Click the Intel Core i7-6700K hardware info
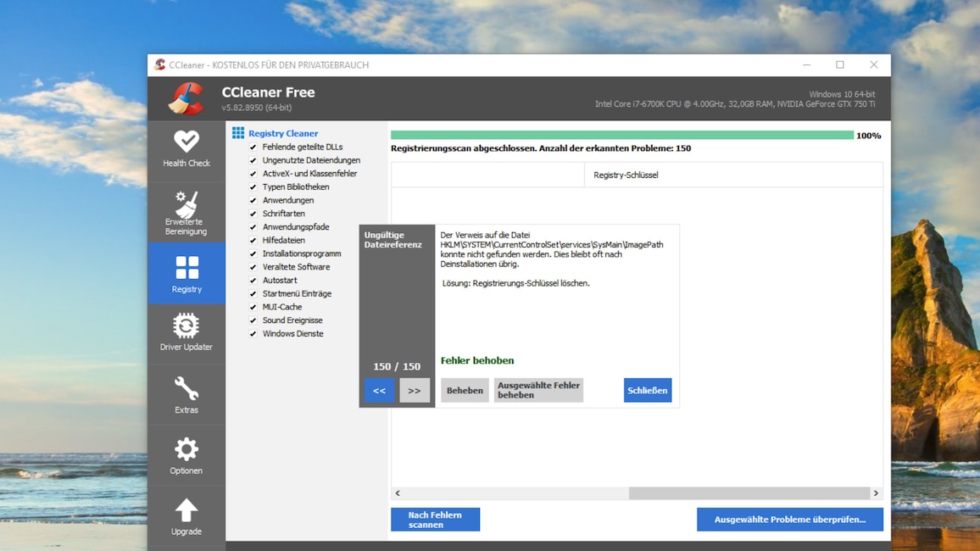The width and height of the screenshot is (980, 551). [x=735, y=104]
